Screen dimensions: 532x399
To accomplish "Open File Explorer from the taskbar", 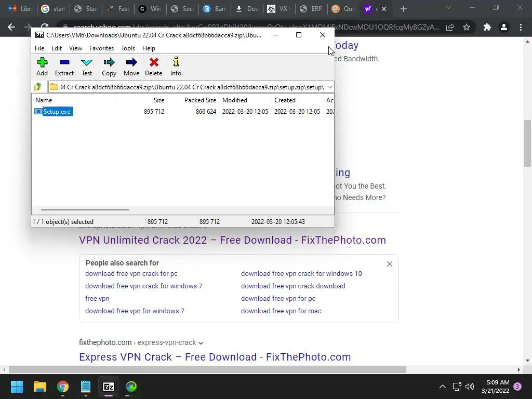I will click(39, 387).
